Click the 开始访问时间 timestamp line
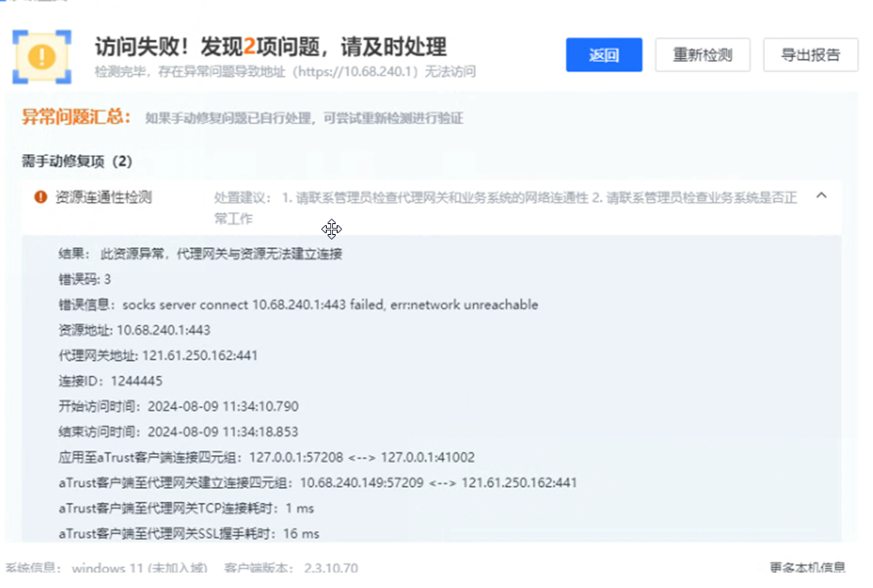873x588 pixels. click(x=178, y=407)
